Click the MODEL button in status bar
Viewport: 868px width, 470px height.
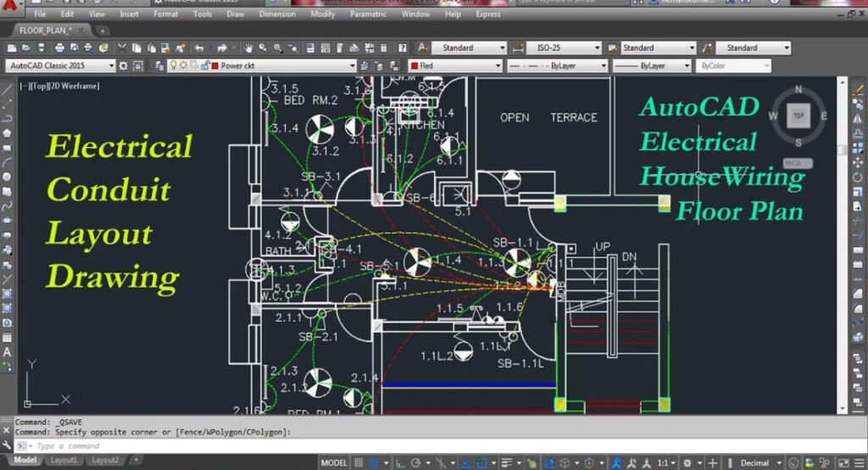click(x=333, y=463)
